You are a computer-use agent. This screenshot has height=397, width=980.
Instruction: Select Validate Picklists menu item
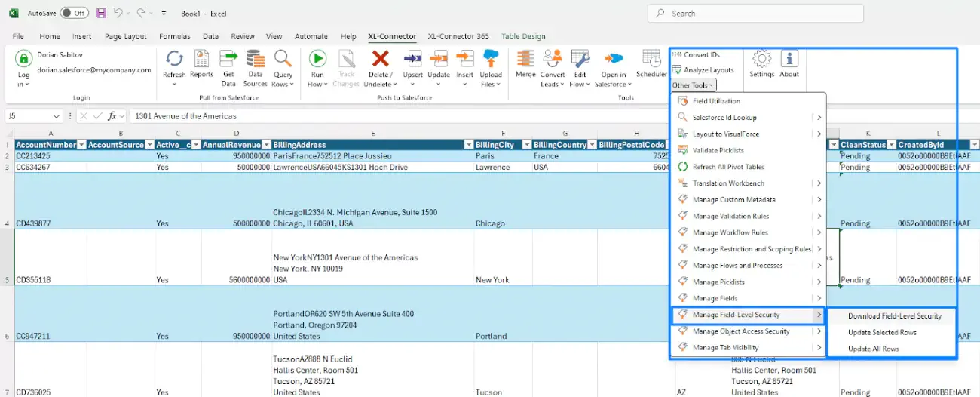click(x=749, y=151)
